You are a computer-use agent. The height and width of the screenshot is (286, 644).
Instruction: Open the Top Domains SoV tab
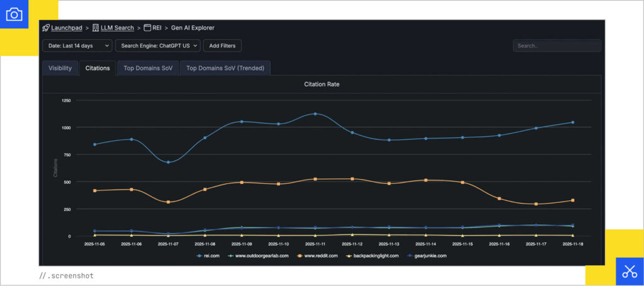(x=148, y=68)
